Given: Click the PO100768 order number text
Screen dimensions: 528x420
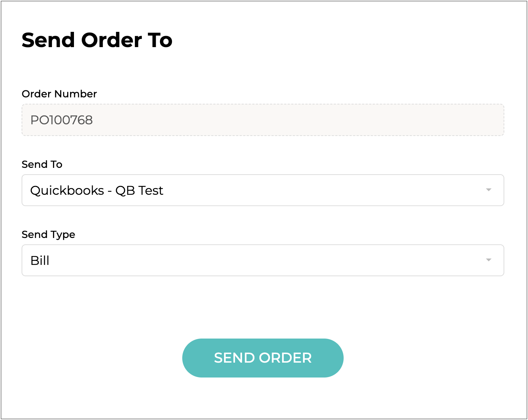Looking at the screenshot, I should (62, 120).
